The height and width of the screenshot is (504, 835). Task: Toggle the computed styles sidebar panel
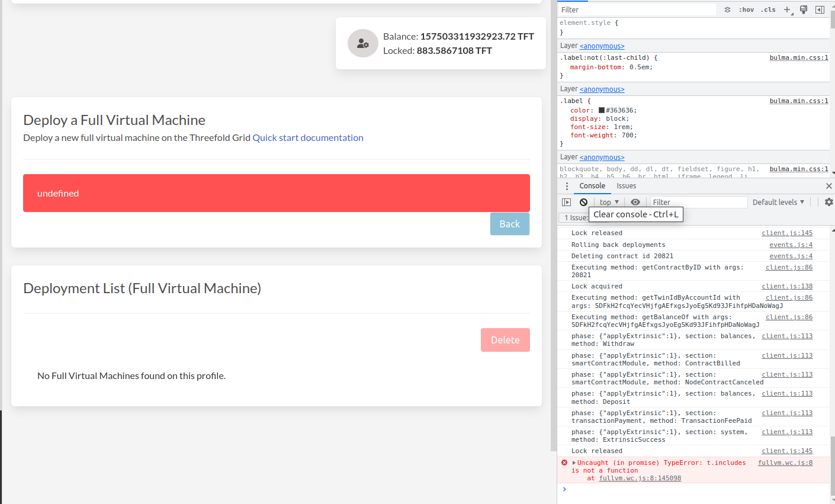coord(820,9)
